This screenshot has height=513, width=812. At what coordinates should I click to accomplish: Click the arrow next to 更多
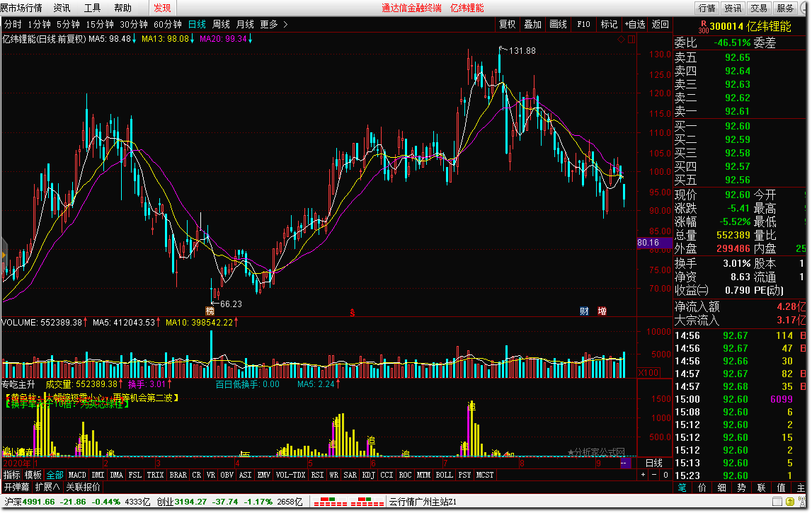point(285,24)
